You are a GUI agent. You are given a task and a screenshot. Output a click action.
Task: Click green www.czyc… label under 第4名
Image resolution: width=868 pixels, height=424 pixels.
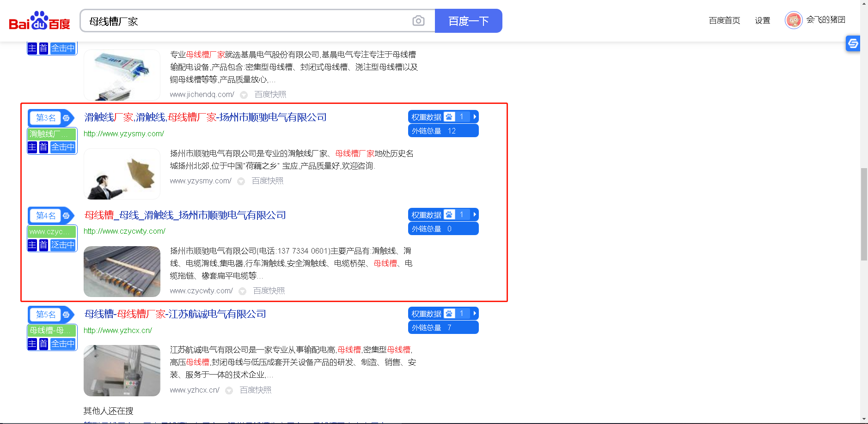(x=52, y=232)
